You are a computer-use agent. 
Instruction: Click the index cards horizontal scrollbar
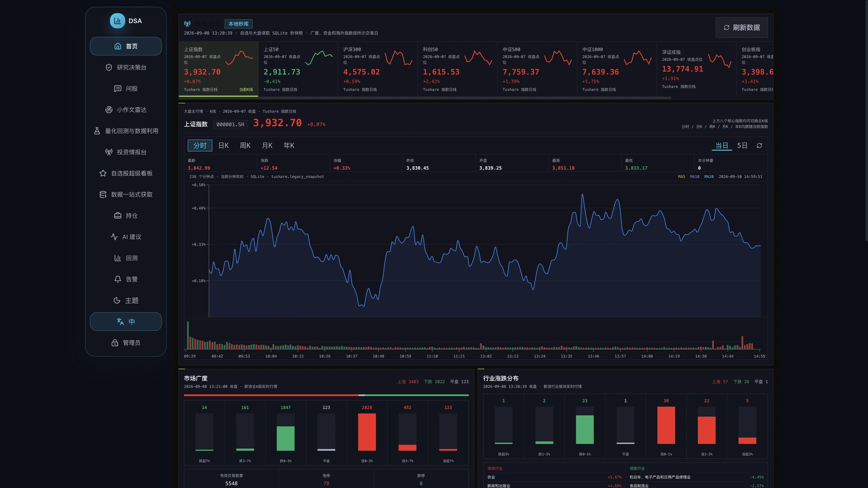pyautogui.click(x=425, y=98)
